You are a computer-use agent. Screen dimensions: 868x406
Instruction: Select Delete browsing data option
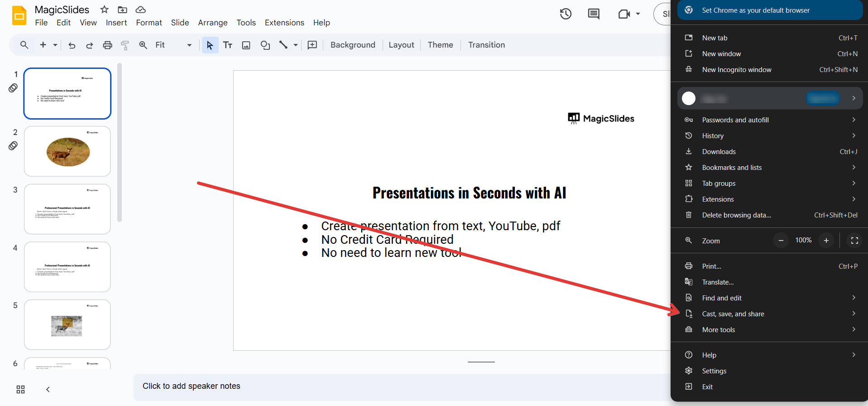click(x=770, y=215)
